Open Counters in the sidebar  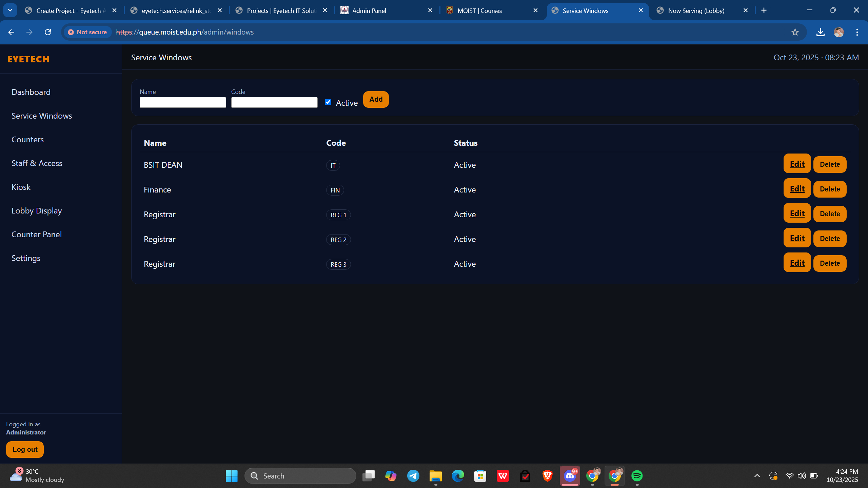tap(27, 140)
